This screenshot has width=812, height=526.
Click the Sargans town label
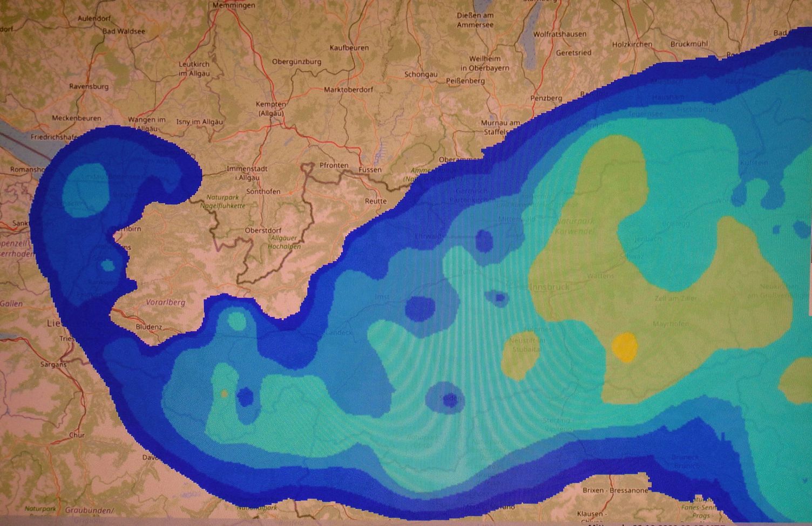click(53, 365)
